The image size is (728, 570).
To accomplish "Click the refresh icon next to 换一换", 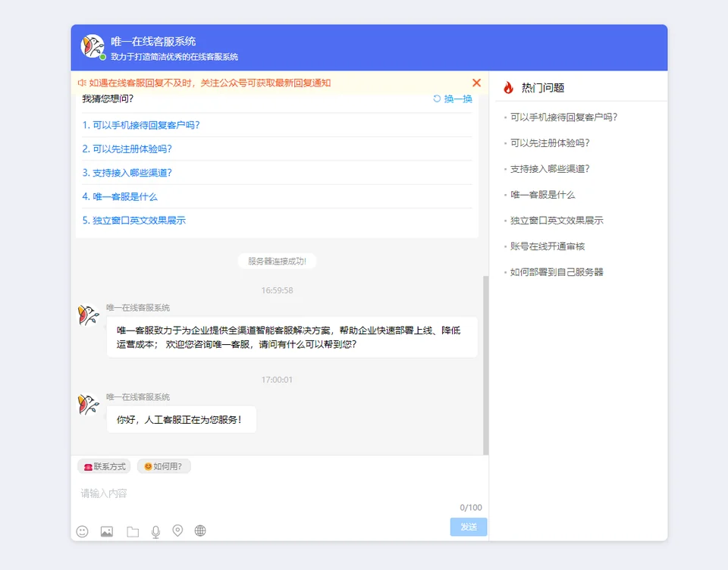I will click(437, 99).
